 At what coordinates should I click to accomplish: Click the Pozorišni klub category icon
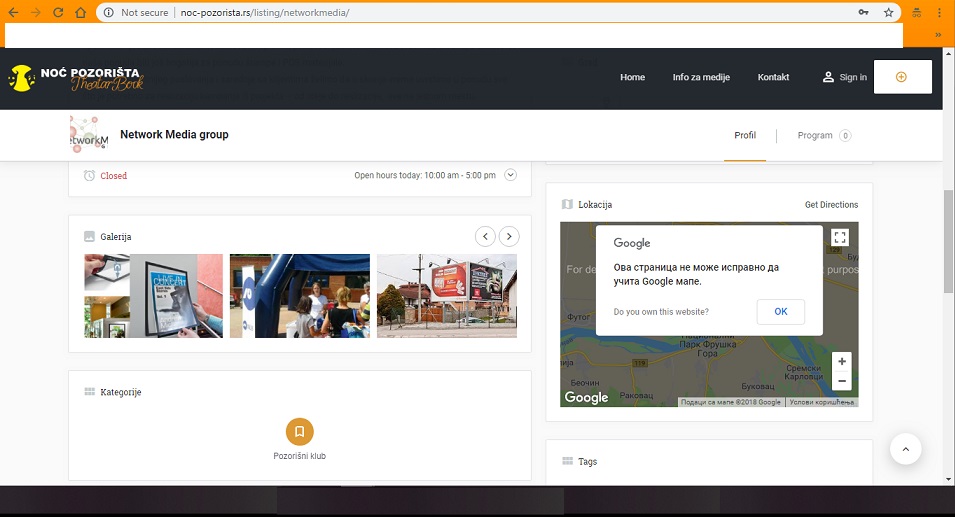tap(300, 432)
